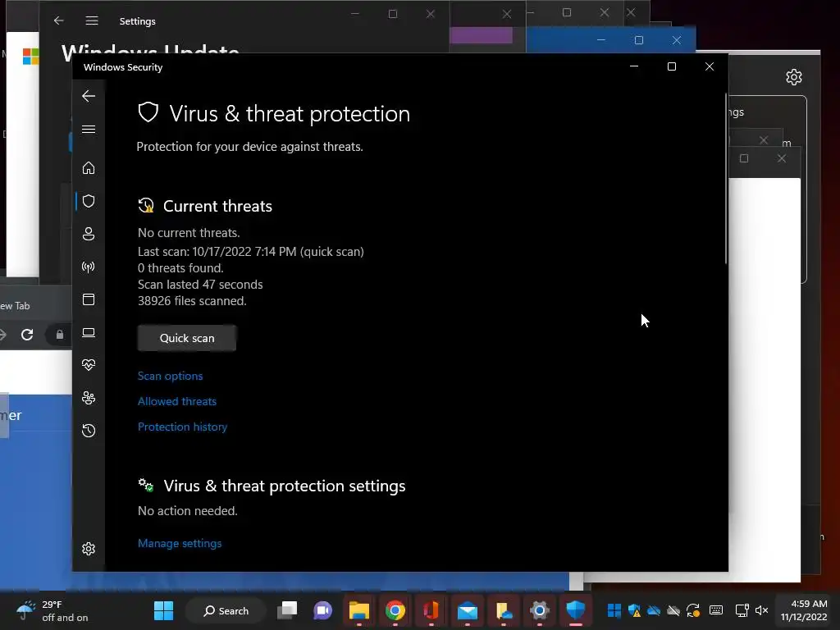
Task: Open the Chat app on taskbar
Action: pos(323,610)
